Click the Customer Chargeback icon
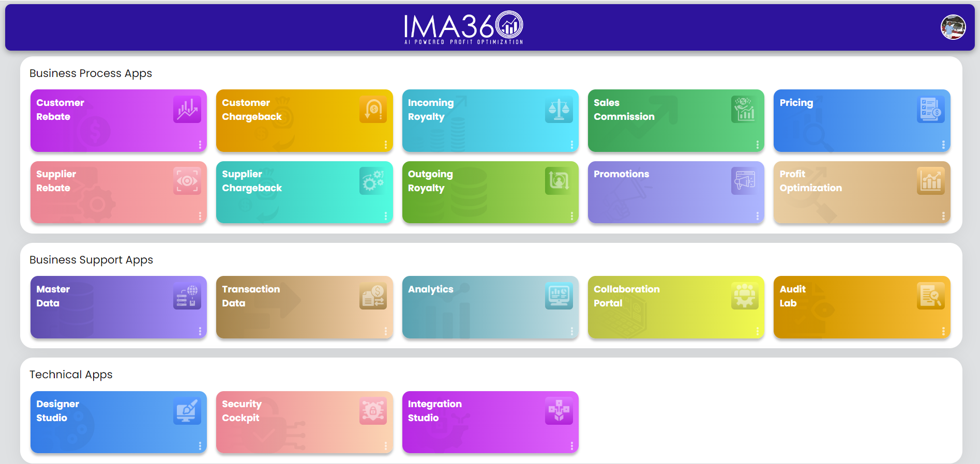Viewport: 980px width, 464px height. [373, 110]
